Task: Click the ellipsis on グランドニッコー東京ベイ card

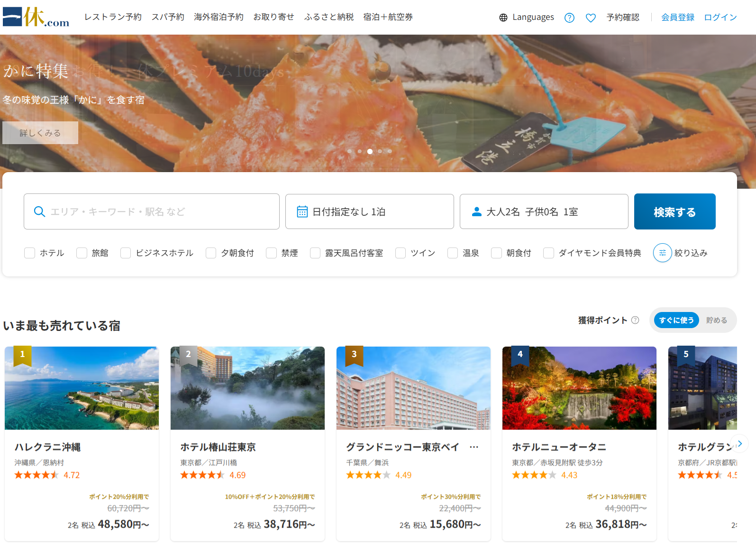Action: [x=474, y=447]
